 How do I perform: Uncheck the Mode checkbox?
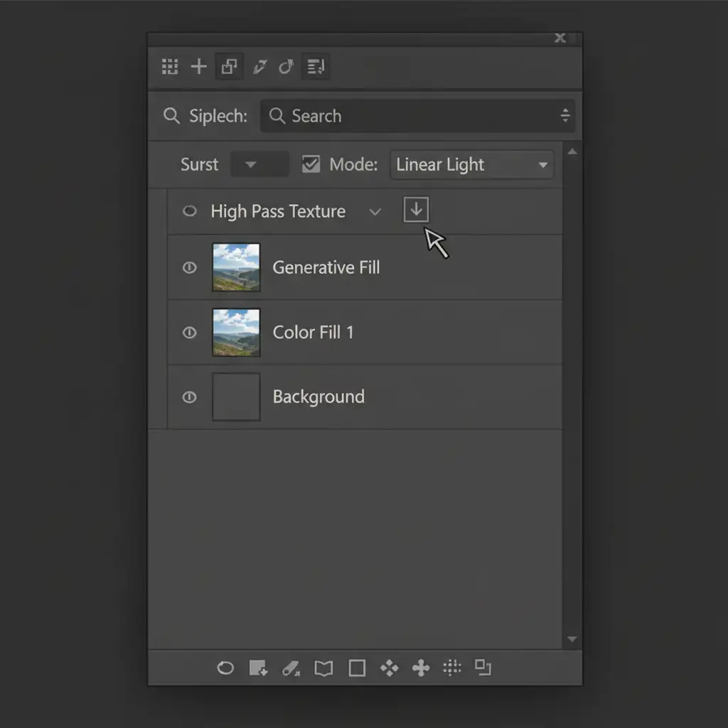point(311,165)
